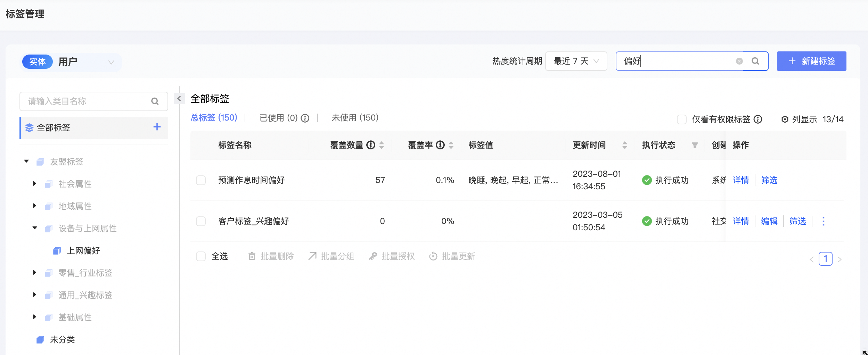Tick checkbox for 预测作息时间偏好 row
Viewport: 868px width, 355px height.
(201, 180)
